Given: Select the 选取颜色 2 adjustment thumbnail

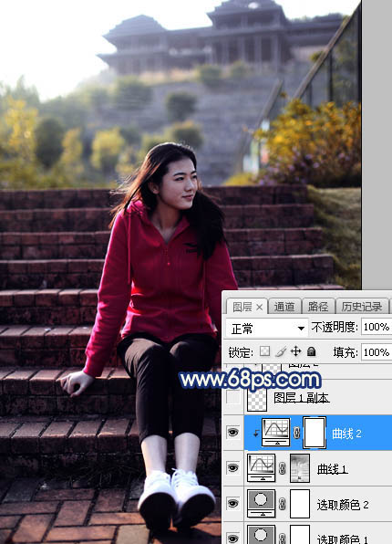Looking at the screenshot, I should (x=262, y=504).
